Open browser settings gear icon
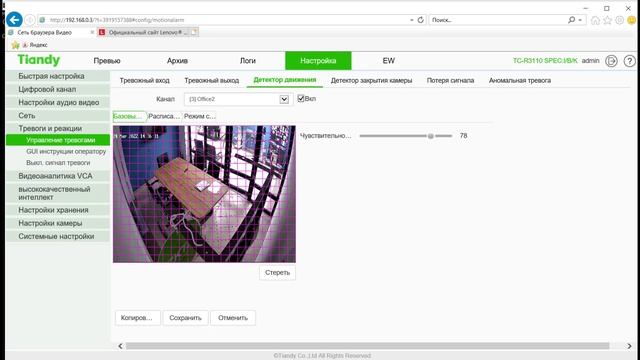This screenshot has width=640, height=360. point(620,20)
